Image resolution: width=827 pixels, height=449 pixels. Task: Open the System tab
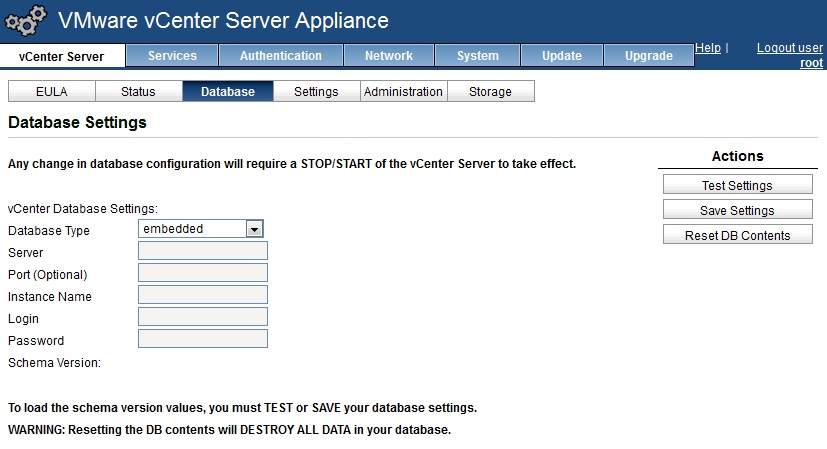(477, 55)
